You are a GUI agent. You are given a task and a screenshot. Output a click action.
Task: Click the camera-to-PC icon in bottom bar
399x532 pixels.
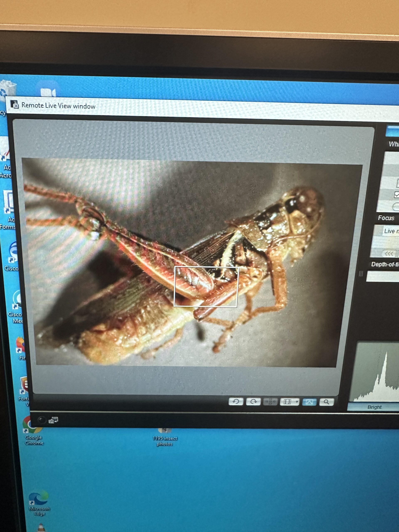coord(53,420)
